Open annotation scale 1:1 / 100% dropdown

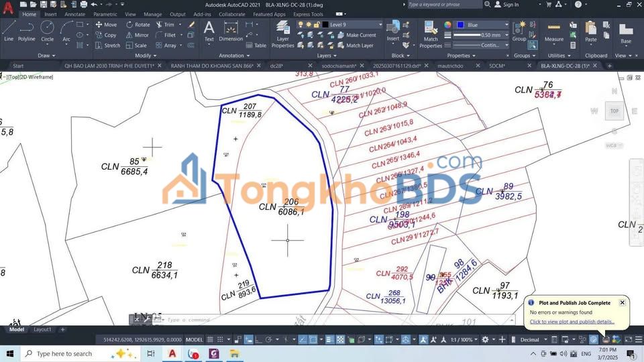(464, 339)
